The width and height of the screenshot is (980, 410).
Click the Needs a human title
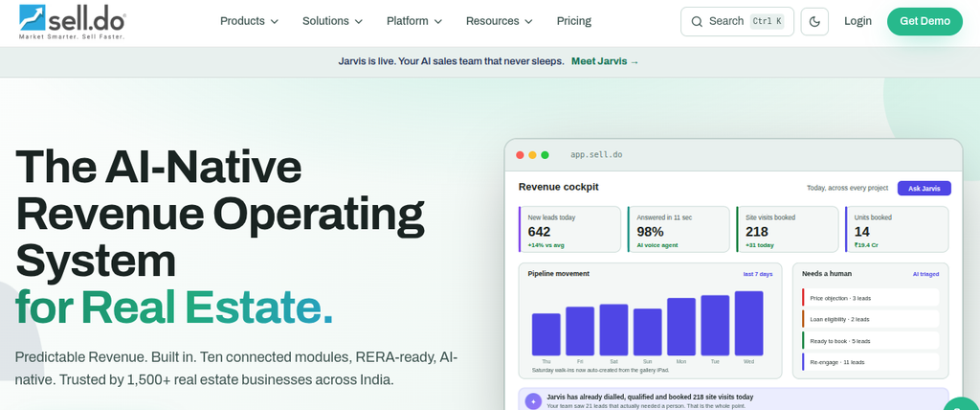pyautogui.click(x=827, y=274)
